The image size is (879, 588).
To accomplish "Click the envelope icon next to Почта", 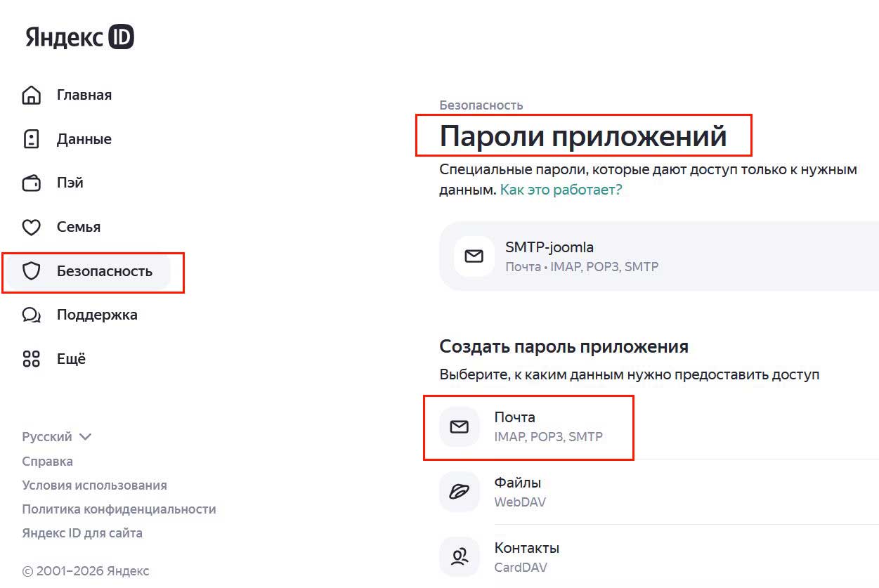I will coord(460,426).
